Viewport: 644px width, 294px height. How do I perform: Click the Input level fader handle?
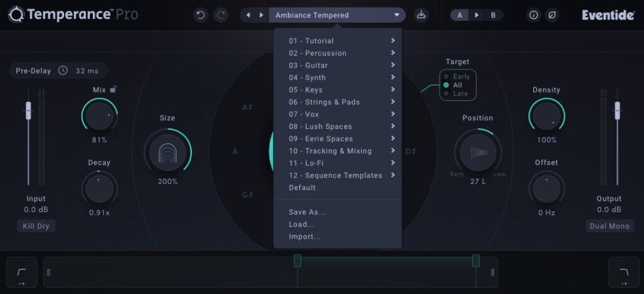[28, 111]
